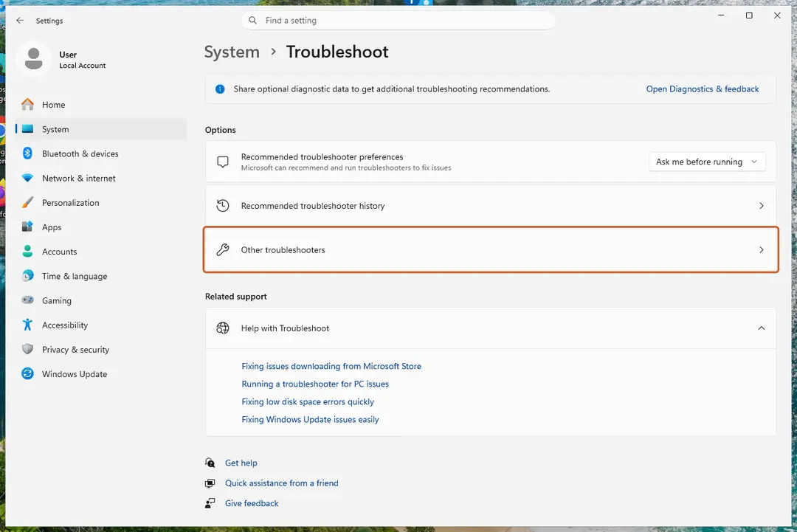This screenshot has height=532, width=797.
Task: Click the Give feedback person icon
Action: tap(210, 503)
